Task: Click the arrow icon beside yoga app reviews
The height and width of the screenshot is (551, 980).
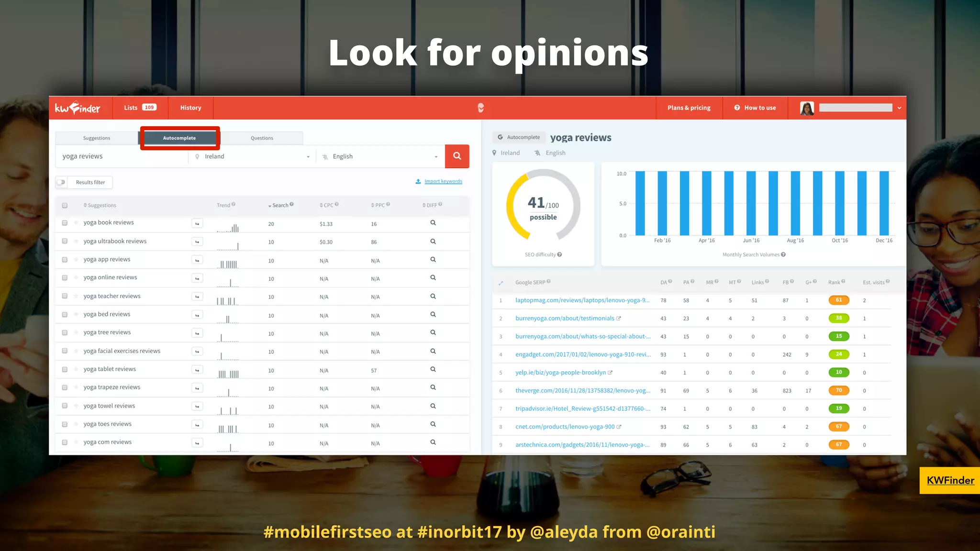Action: (197, 260)
